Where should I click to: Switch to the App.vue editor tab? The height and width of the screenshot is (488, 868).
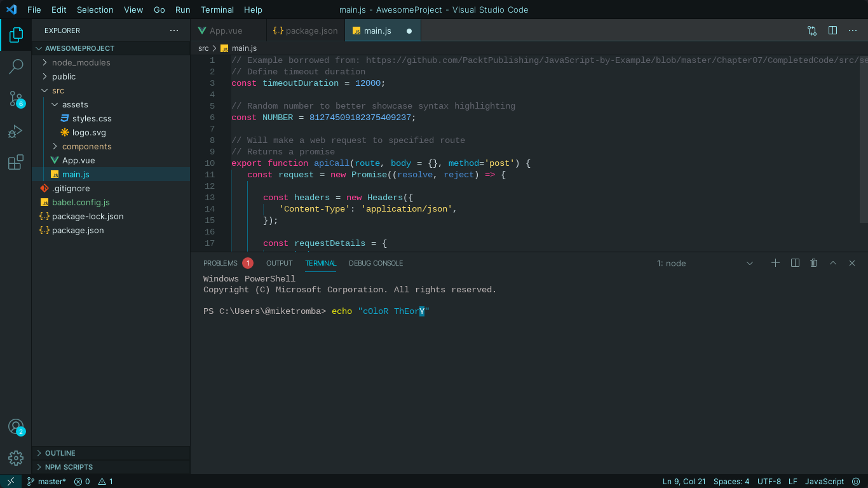pos(229,30)
